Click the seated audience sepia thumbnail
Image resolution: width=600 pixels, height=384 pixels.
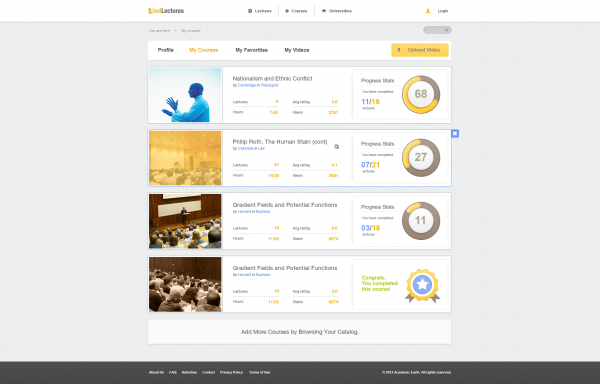(x=185, y=284)
